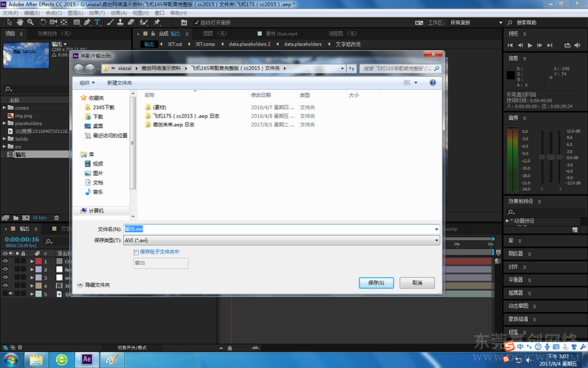This screenshot has width=588, height=368.
Task: Click Hide Folders in the dialog
Action: coord(93,285)
